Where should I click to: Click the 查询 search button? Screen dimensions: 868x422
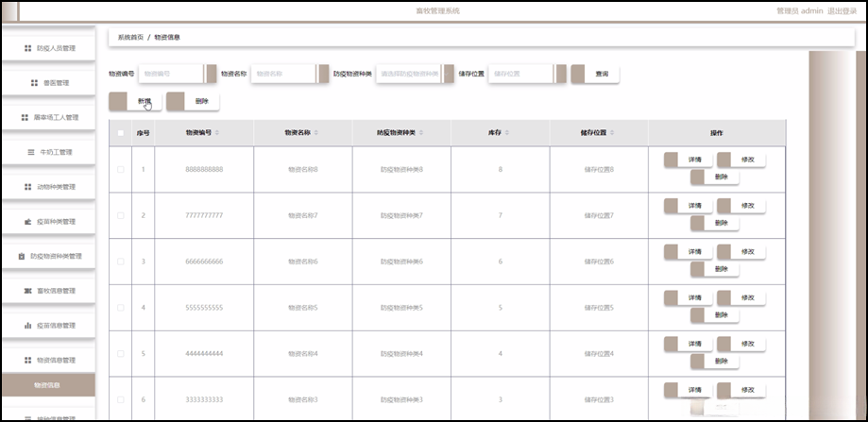595,74
